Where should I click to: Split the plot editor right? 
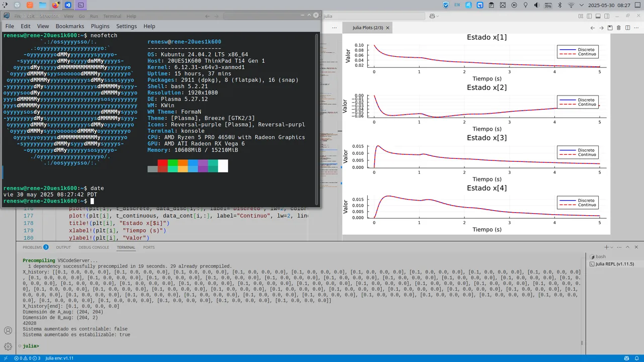[x=627, y=28]
